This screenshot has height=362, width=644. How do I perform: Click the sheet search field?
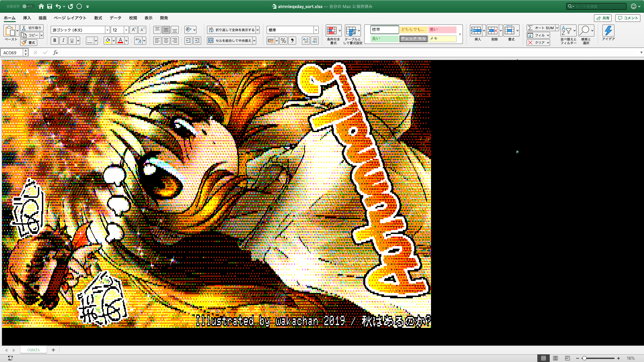tap(596, 6)
